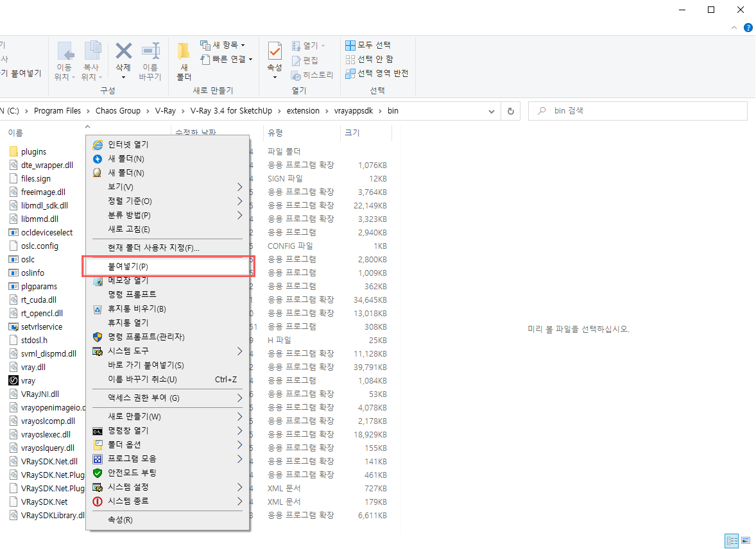Click the 속성 checkmark ribbon icon
The image size is (756, 549).
coord(275,51)
